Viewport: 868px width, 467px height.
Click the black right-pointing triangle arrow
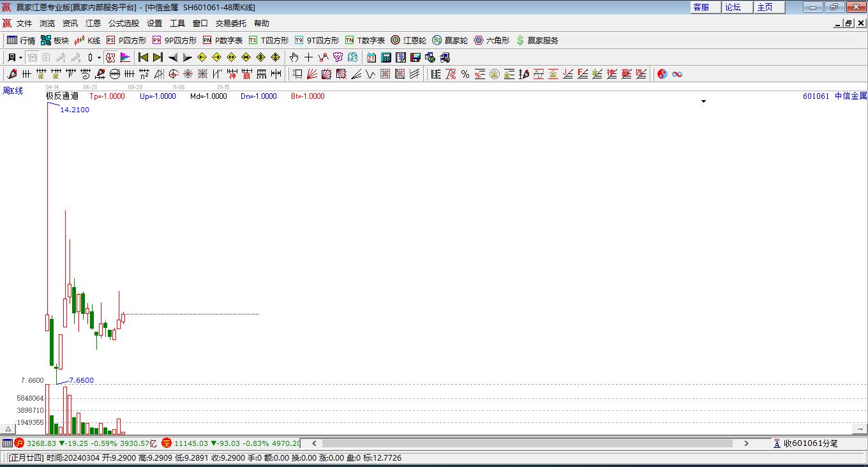(187, 57)
